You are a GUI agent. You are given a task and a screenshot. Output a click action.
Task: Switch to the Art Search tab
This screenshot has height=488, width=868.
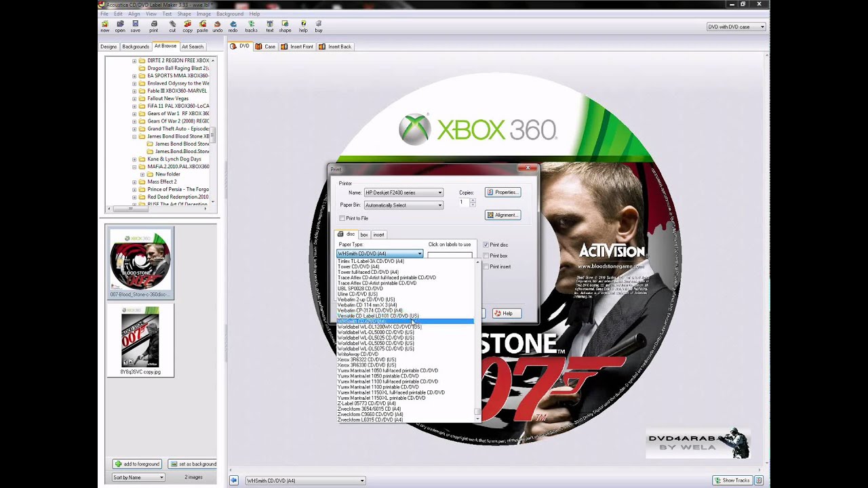click(193, 47)
